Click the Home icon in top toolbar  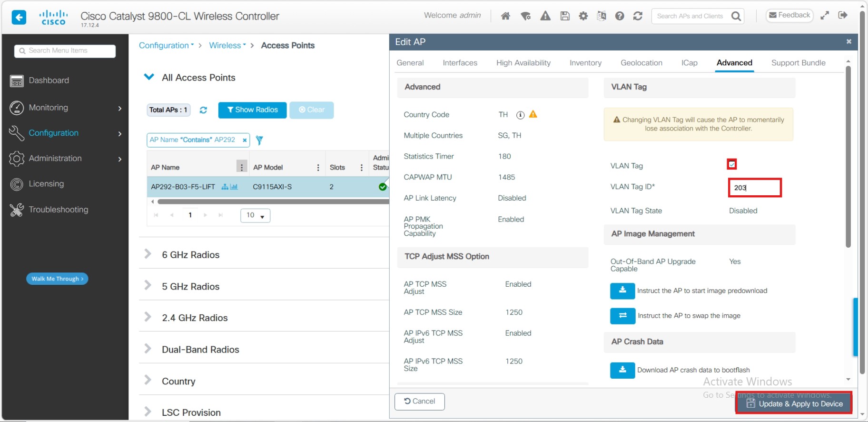click(x=505, y=16)
